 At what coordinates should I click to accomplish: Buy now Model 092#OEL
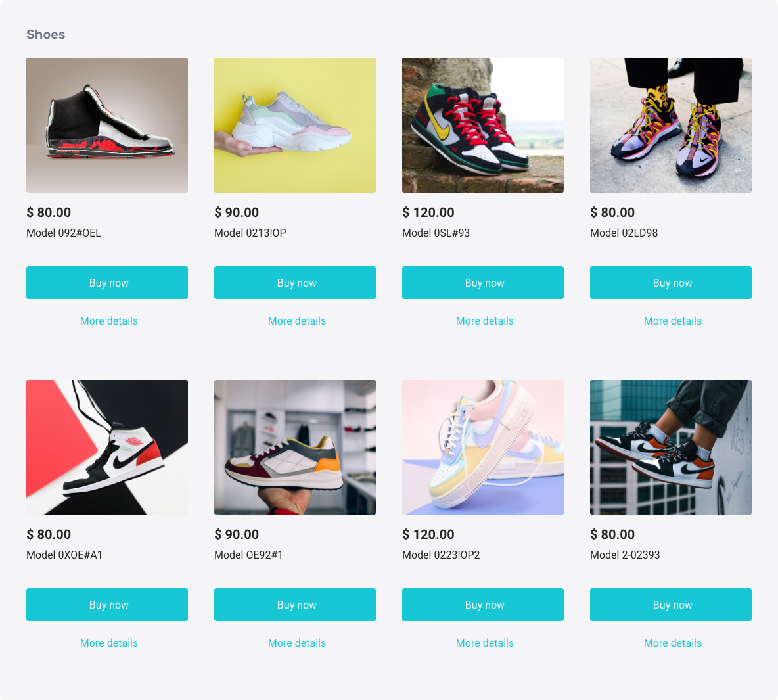[x=106, y=283]
